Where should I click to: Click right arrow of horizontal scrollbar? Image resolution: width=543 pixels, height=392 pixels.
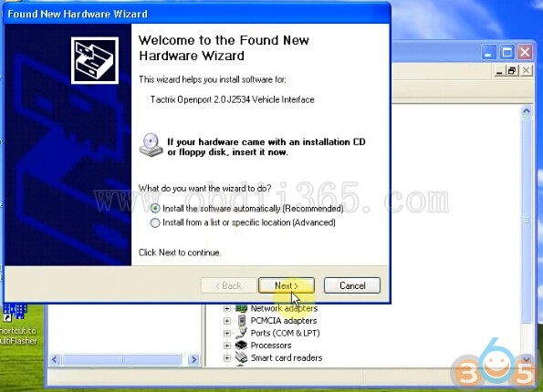click(193, 360)
